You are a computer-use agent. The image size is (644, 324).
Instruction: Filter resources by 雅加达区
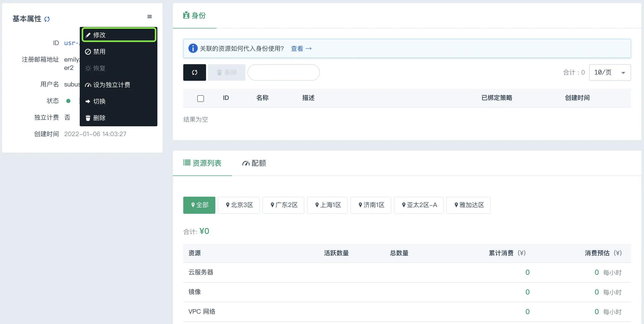point(469,205)
